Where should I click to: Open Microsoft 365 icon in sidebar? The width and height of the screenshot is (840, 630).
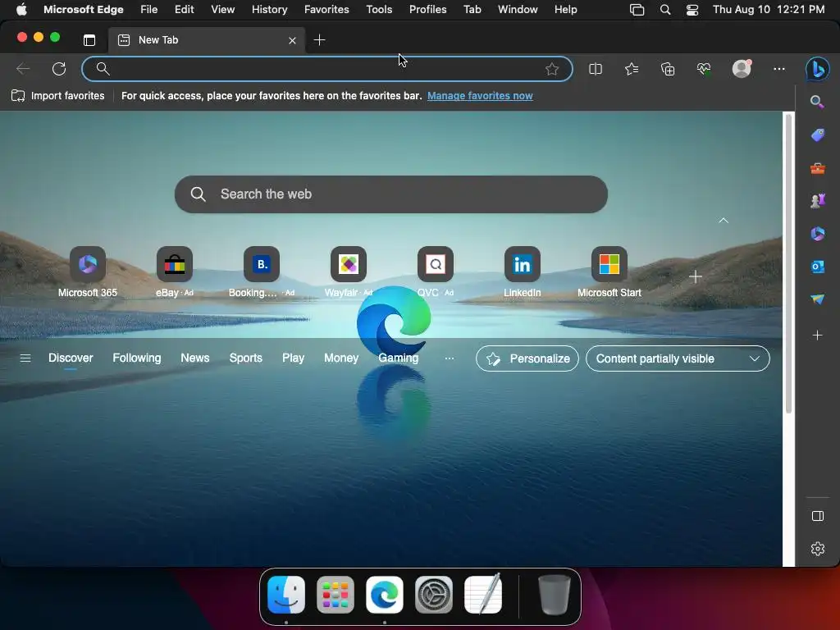point(818,234)
